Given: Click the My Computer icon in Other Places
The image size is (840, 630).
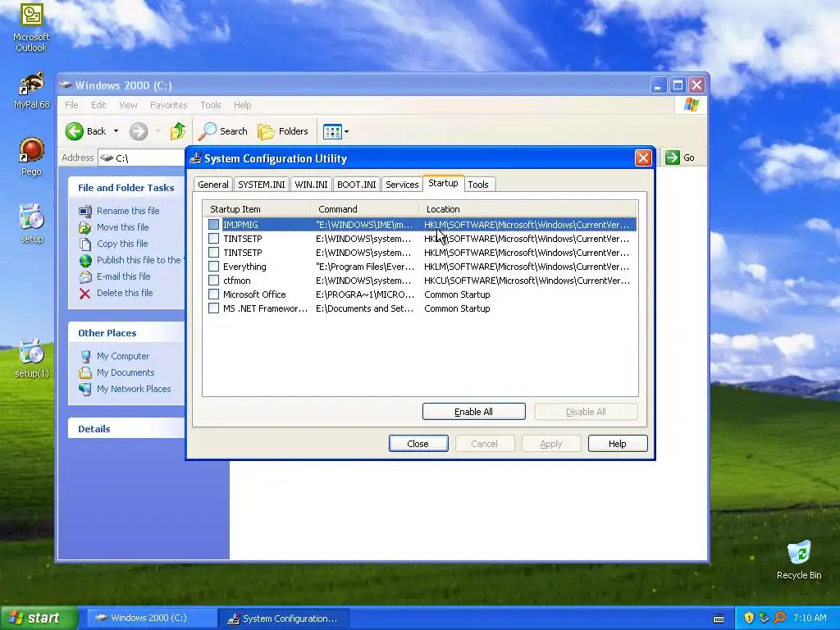Looking at the screenshot, I should point(85,356).
